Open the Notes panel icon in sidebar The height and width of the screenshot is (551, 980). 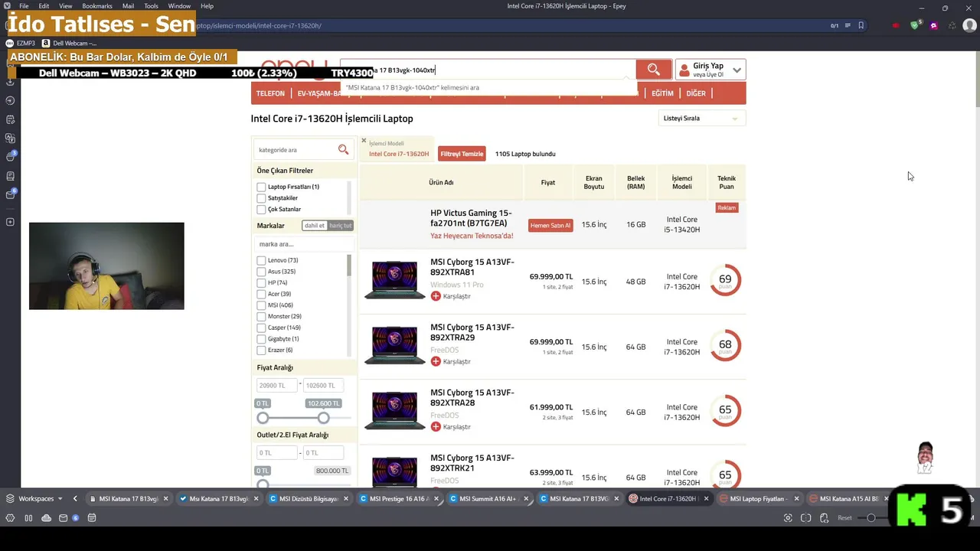point(10,119)
